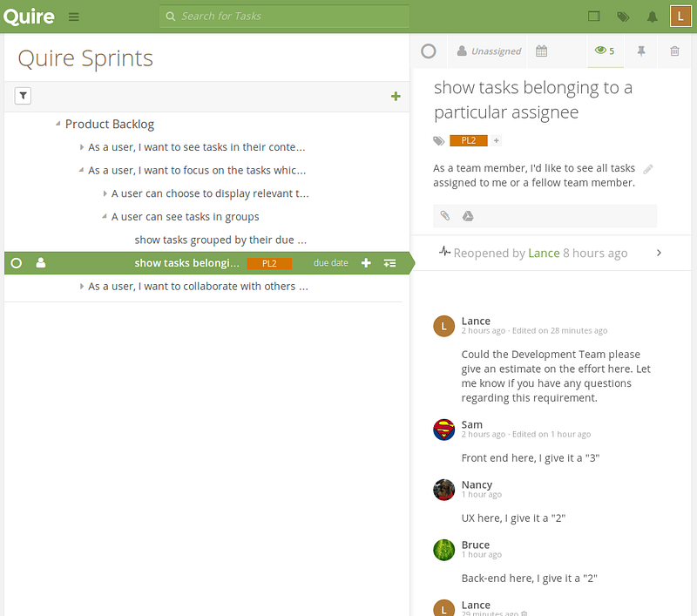Open the due date calendar icon
The height and width of the screenshot is (616, 697).
[541, 51]
